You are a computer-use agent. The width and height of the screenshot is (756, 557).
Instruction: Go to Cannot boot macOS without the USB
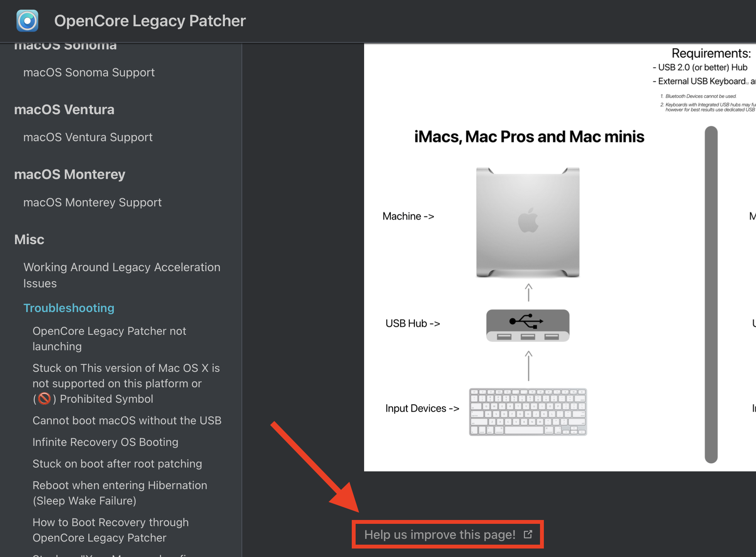pos(127,420)
